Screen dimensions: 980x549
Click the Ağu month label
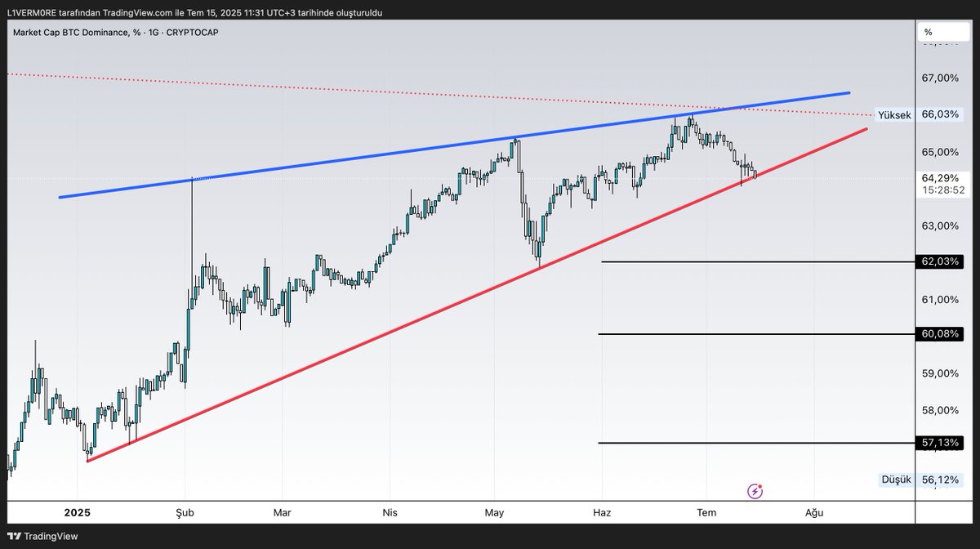[x=813, y=513]
